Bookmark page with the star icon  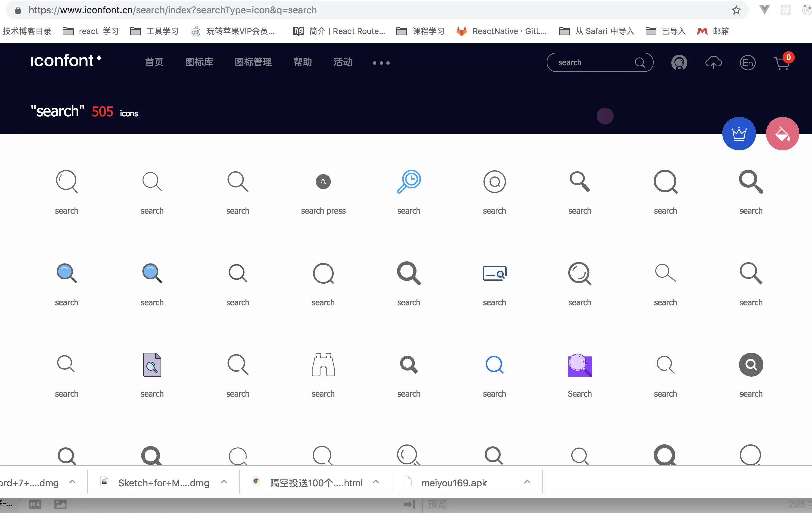(x=736, y=10)
